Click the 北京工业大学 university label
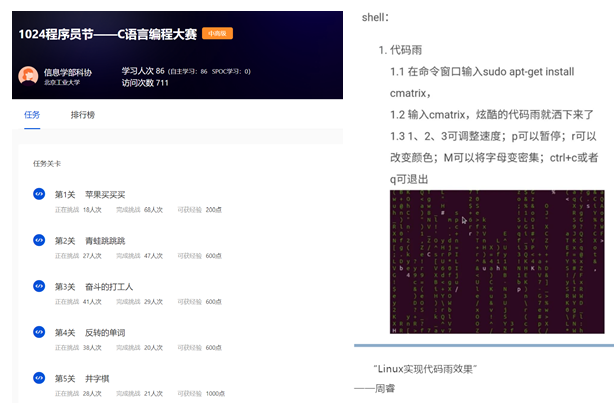 pyautogui.click(x=63, y=84)
